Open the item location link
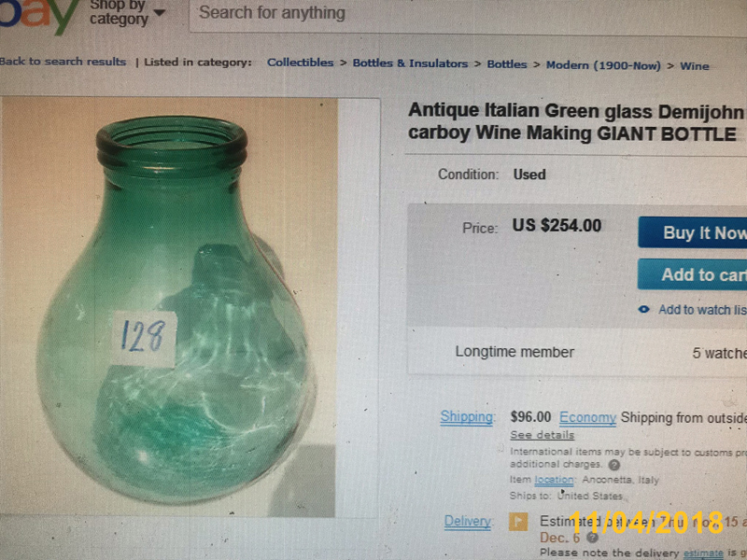 pos(554,480)
